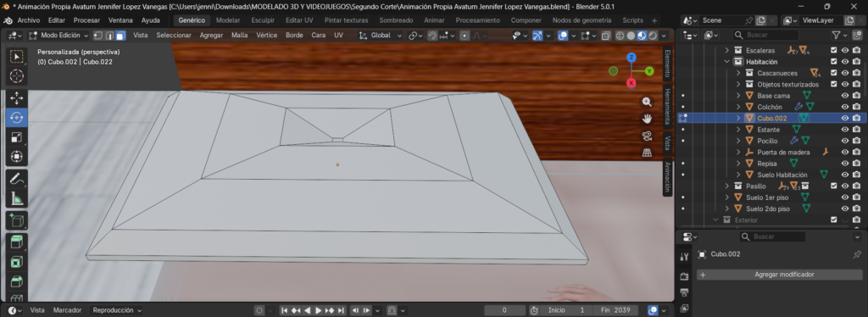868x317 pixels.
Task: Switch to rendered shading
Action: click(x=653, y=36)
